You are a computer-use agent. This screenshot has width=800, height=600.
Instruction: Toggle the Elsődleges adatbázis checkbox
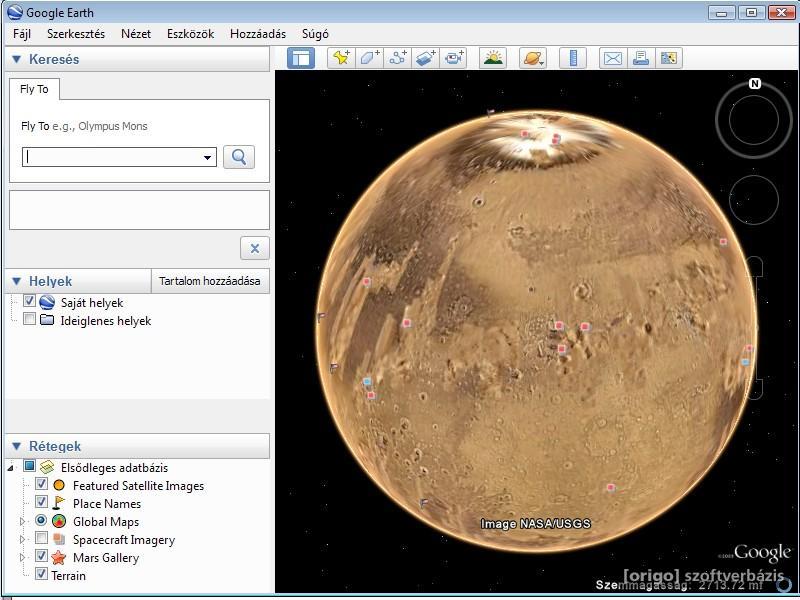29,466
